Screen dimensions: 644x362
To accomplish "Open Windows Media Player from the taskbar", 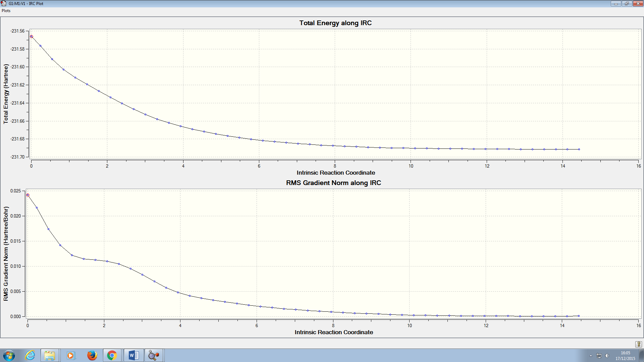I will point(70,355).
